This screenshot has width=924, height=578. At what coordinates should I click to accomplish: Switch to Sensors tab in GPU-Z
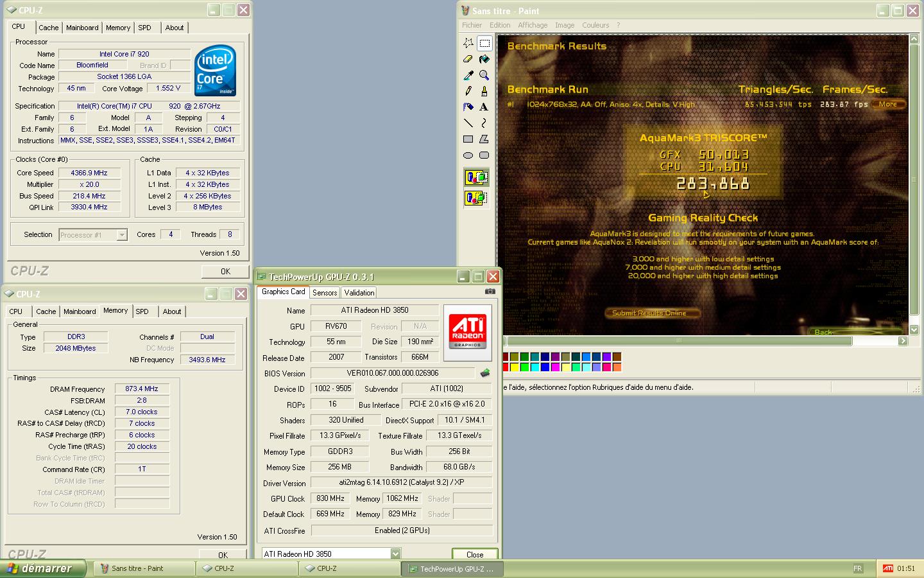coord(325,292)
